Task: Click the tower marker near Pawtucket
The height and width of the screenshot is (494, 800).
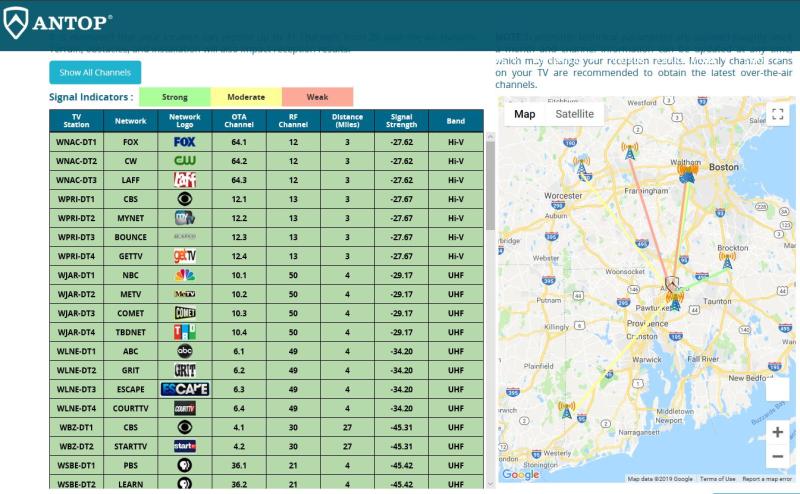Action: click(675, 302)
